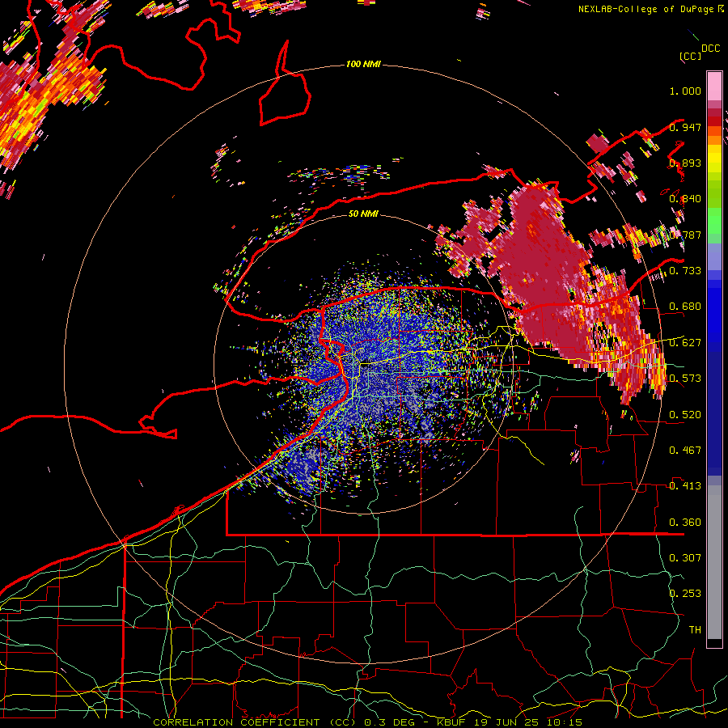Click the 0.520 scale value
The width and height of the screenshot is (728, 728).
point(685,415)
